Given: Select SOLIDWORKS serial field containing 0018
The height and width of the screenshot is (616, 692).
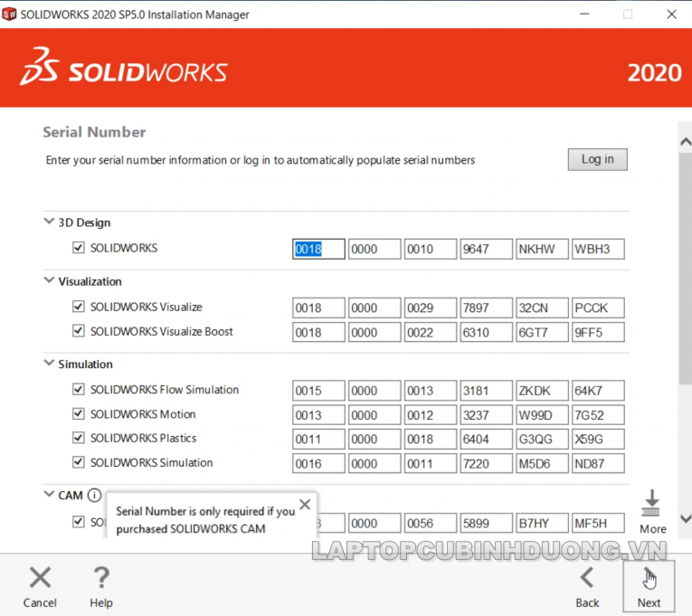Looking at the screenshot, I should 318,249.
